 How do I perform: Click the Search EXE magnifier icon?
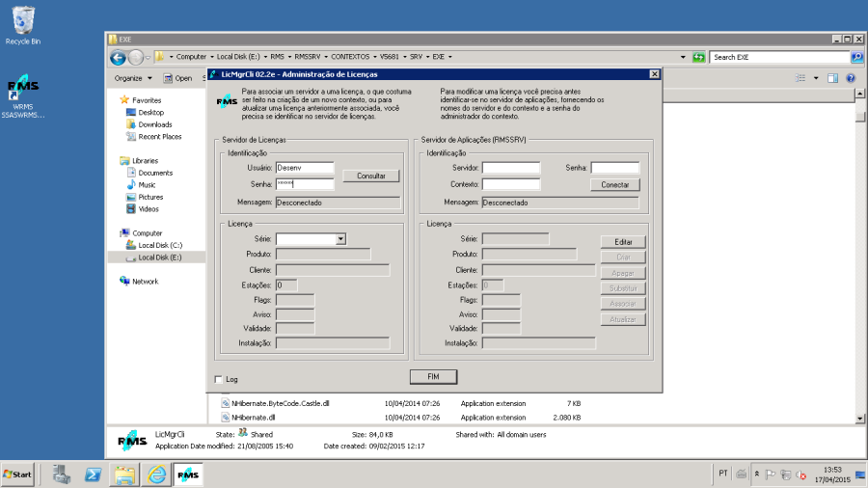[x=857, y=57]
